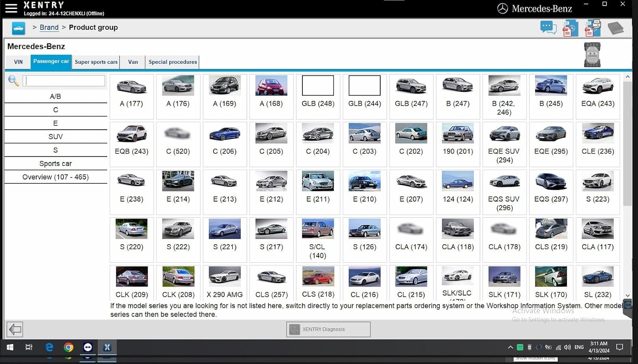Screen dimensions: 638x364
Task: Click the back arrow button at bottom left
Action: click(x=15, y=329)
